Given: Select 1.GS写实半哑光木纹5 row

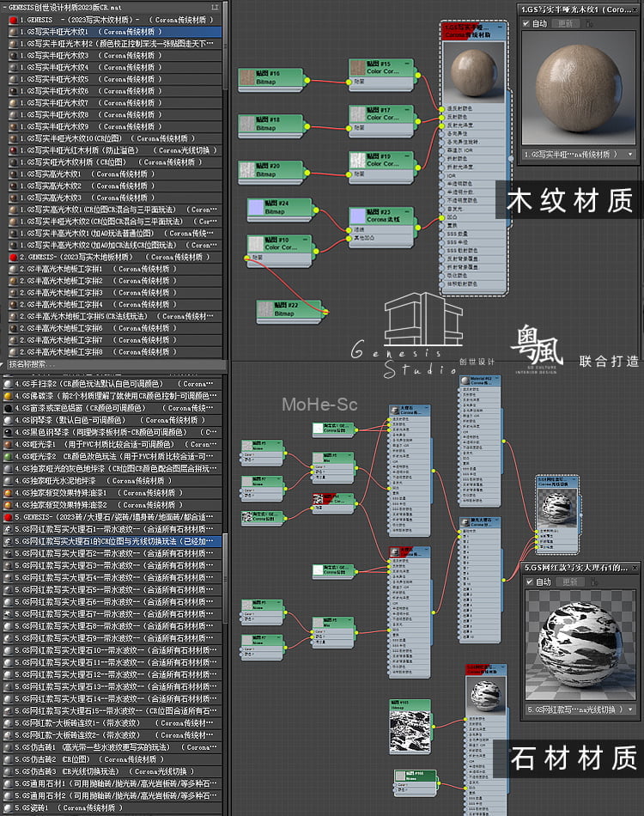Looking at the screenshot, I should coord(115,79).
